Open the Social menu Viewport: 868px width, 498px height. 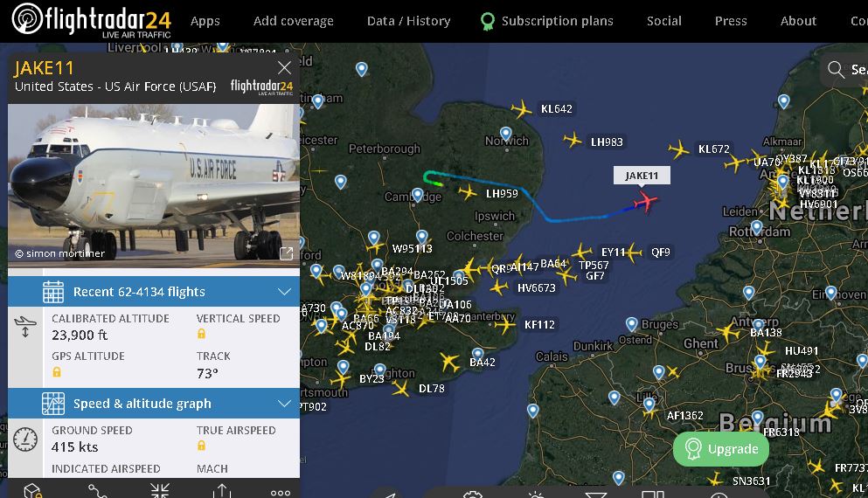click(x=664, y=21)
